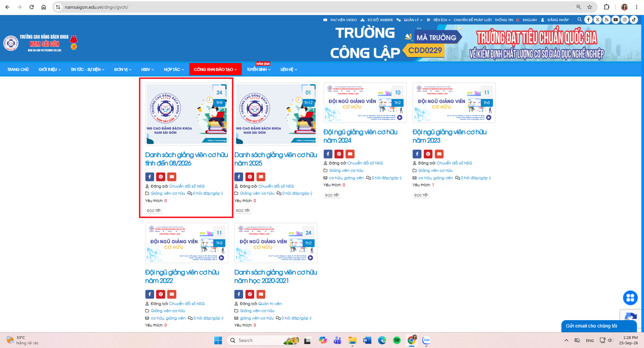Expand the TIN TỨC – SỰ KIỆN menu

coord(87,70)
